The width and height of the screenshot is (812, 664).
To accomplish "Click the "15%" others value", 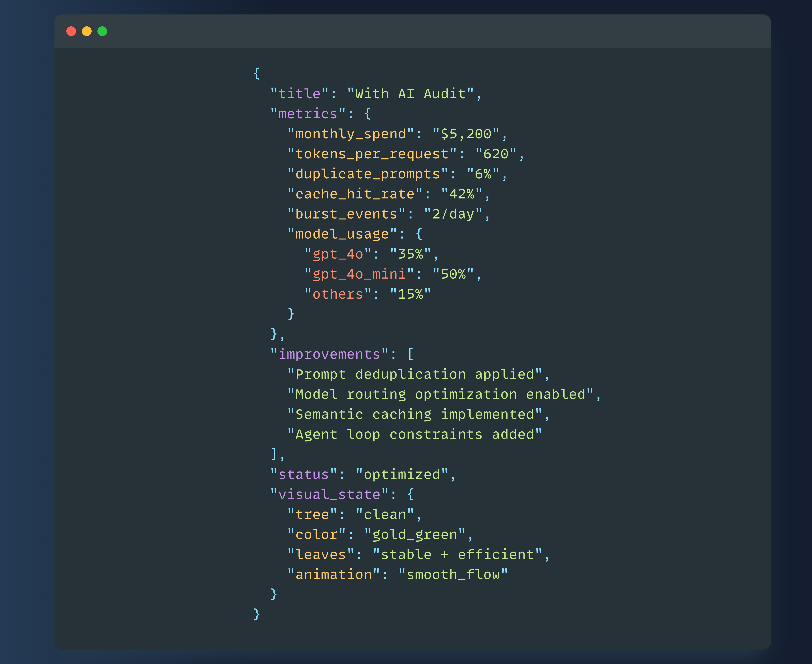I will (411, 294).
